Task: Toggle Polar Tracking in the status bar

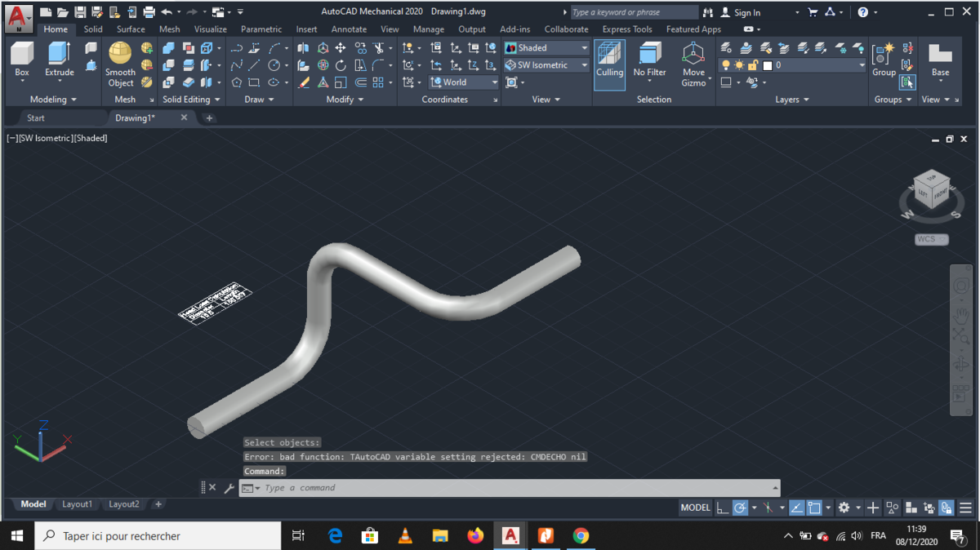Action: 741,508
